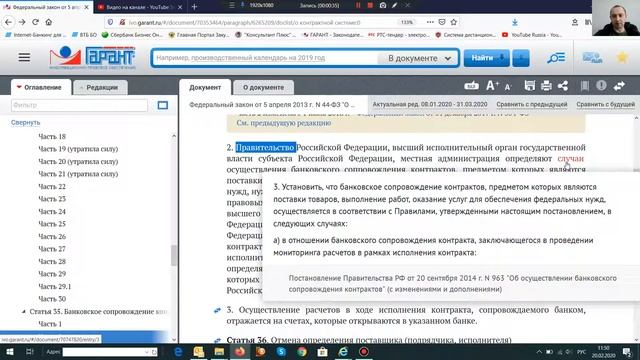
Task: Open the 'Актуальная ред.' date selector
Action: click(x=430, y=104)
